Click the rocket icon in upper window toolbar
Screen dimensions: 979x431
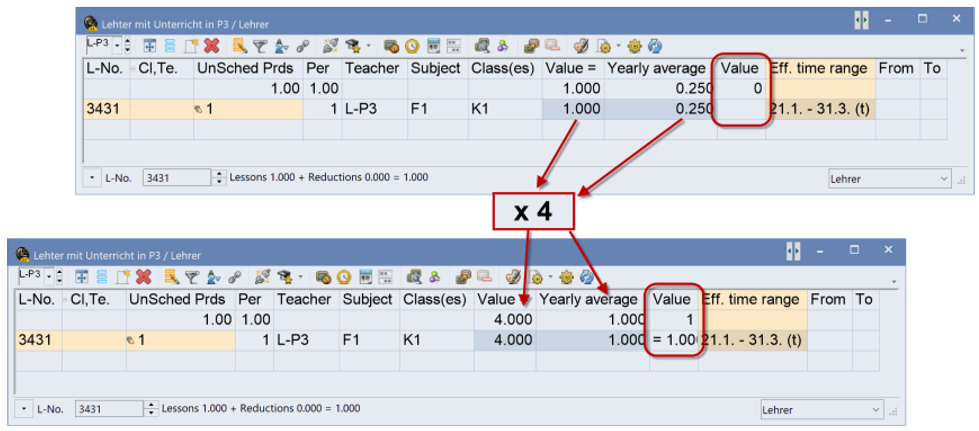coord(330,46)
